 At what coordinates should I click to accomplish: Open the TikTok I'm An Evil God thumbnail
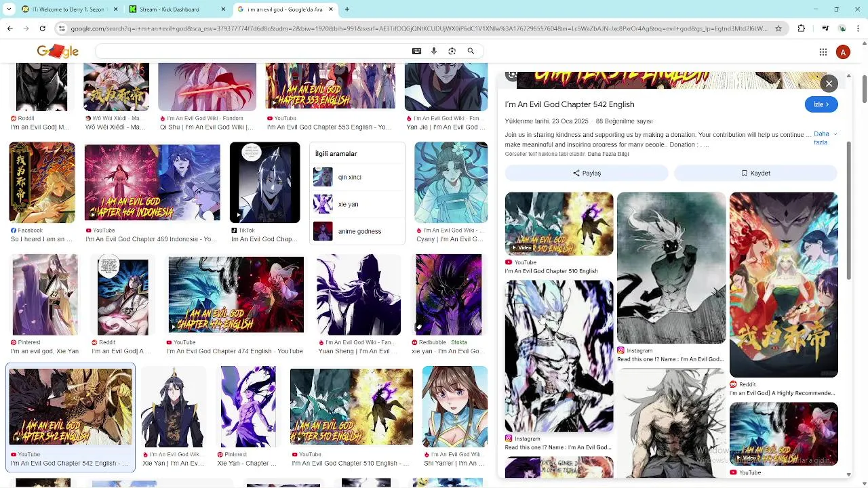point(264,182)
